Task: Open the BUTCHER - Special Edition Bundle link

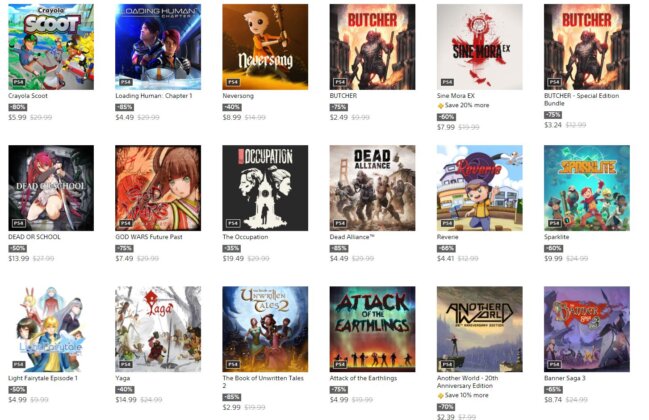Action: click(581, 99)
